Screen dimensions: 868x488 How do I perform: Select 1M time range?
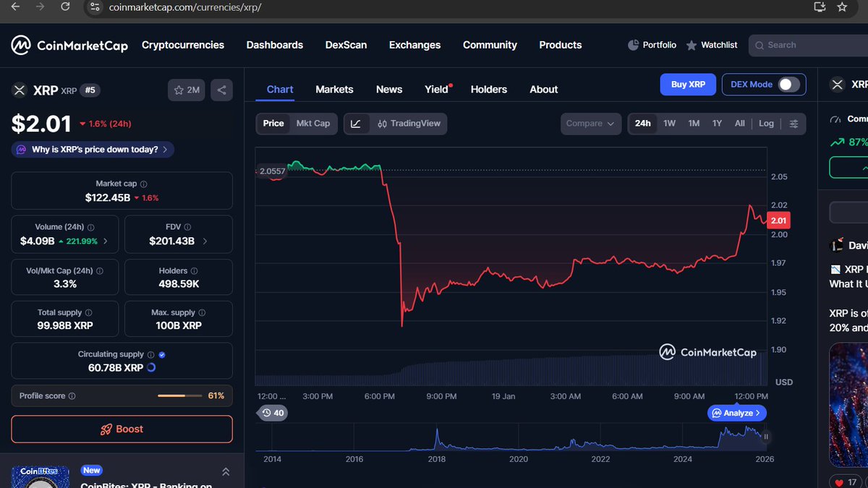click(x=694, y=124)
